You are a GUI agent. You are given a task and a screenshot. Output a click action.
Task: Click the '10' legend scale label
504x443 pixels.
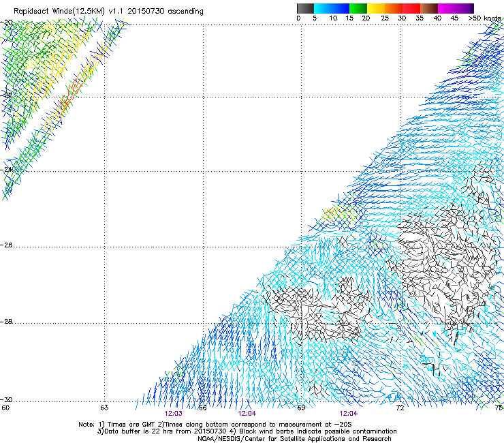(333, 18)
